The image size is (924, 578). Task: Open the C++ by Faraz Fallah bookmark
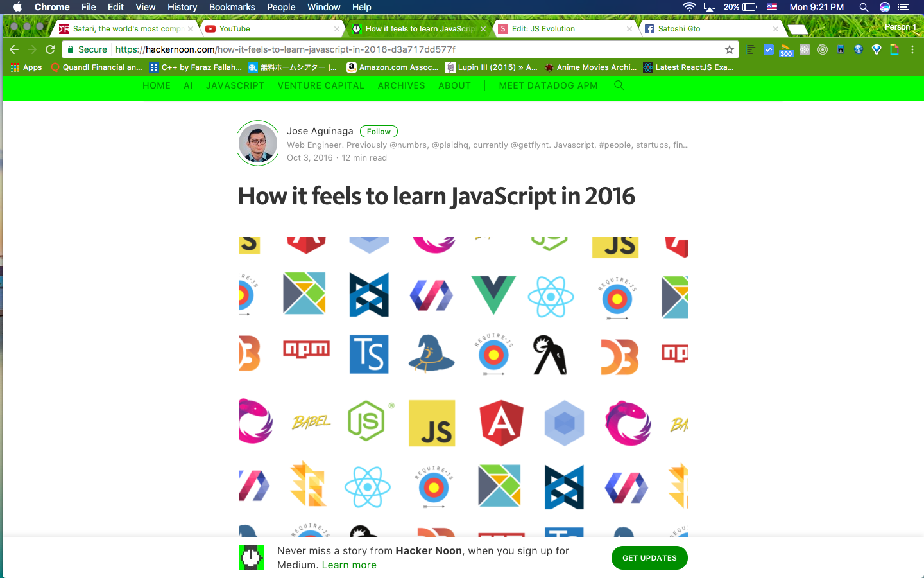pyautogui.click(x=196, y=67)
